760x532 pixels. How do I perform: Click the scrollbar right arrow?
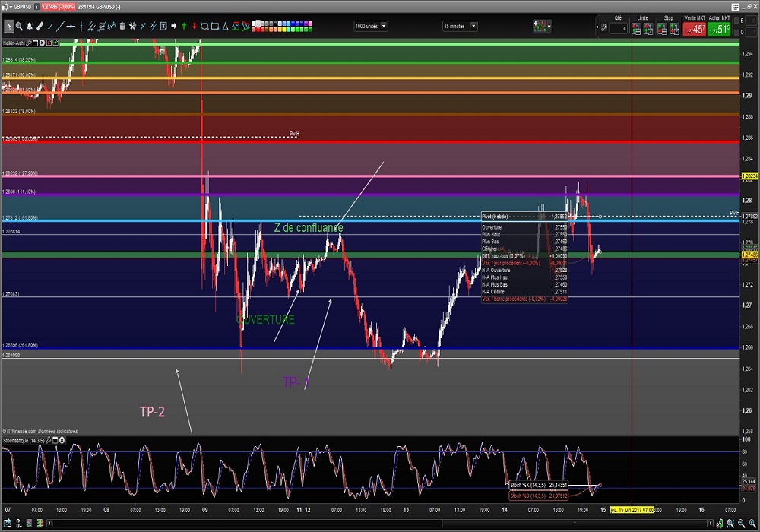(711, 524)
